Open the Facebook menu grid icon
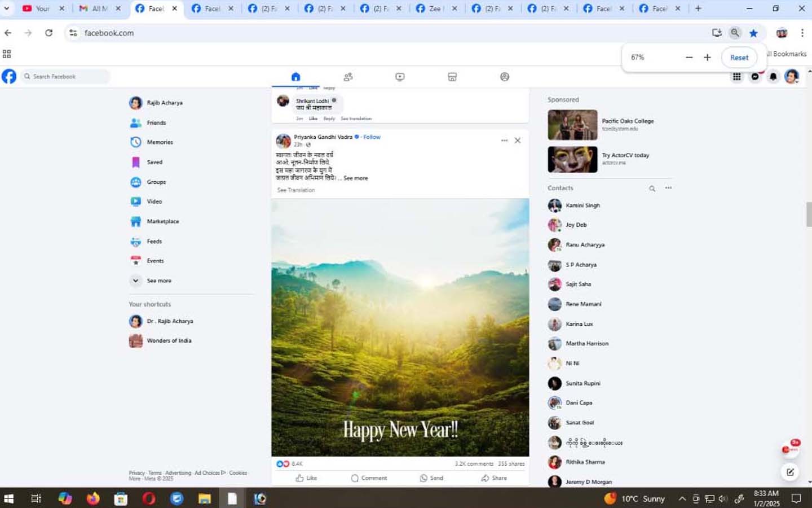Image resolution: width=812 pixels, height=508 pixels. click(736, 77)
